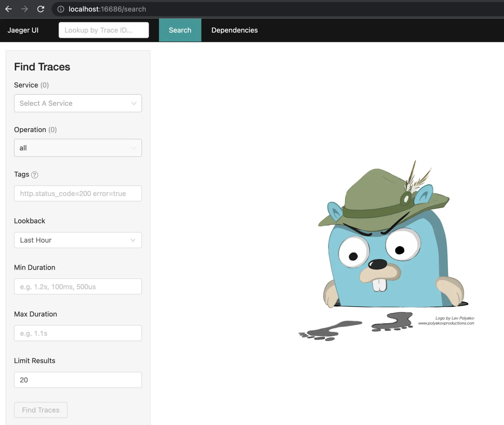The height and width of the screenshot is (425, 504).
Task: Click the browser forward arrow
Action: (25, 9)
